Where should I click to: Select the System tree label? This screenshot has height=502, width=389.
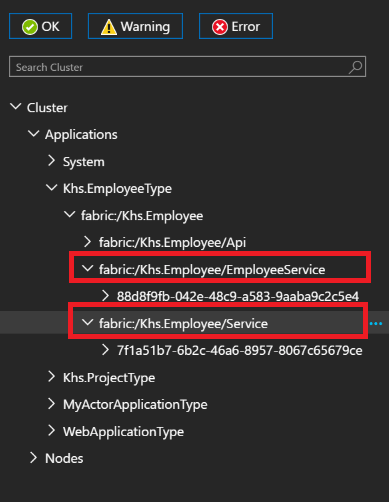[x=84, y=162]
